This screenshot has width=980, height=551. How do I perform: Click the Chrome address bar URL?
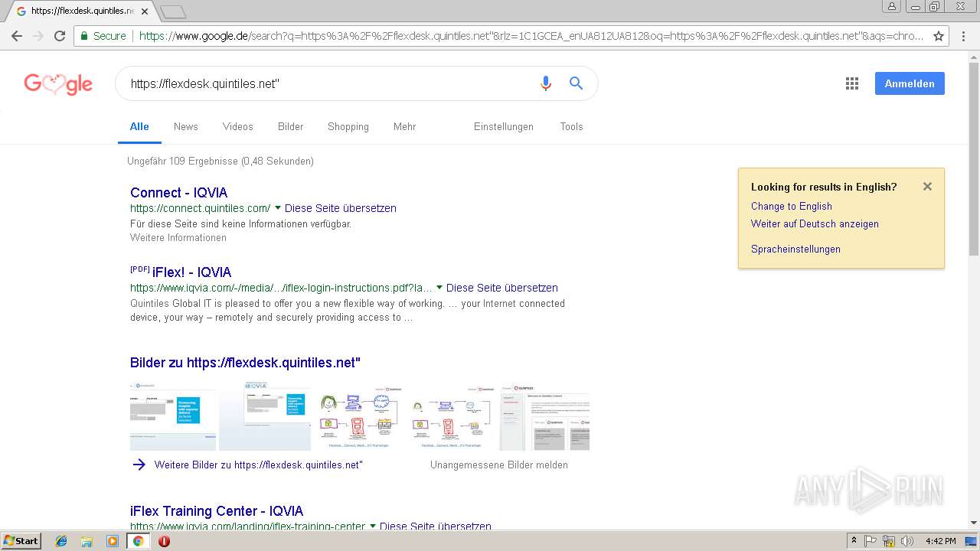coord(531,36)
